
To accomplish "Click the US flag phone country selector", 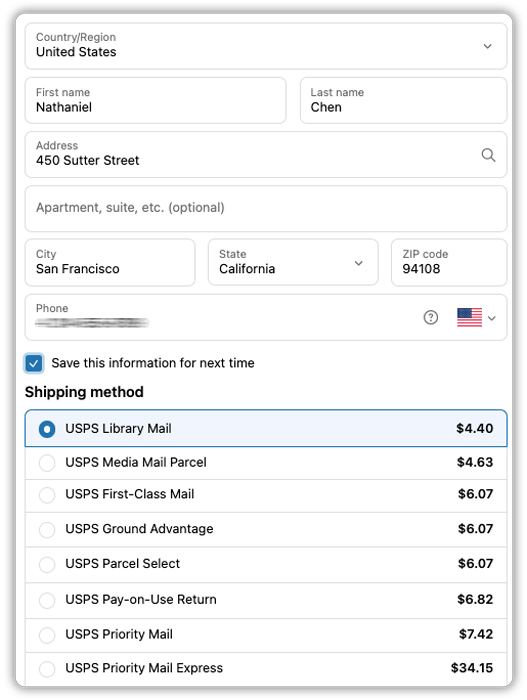I will (x=469, y=317).
